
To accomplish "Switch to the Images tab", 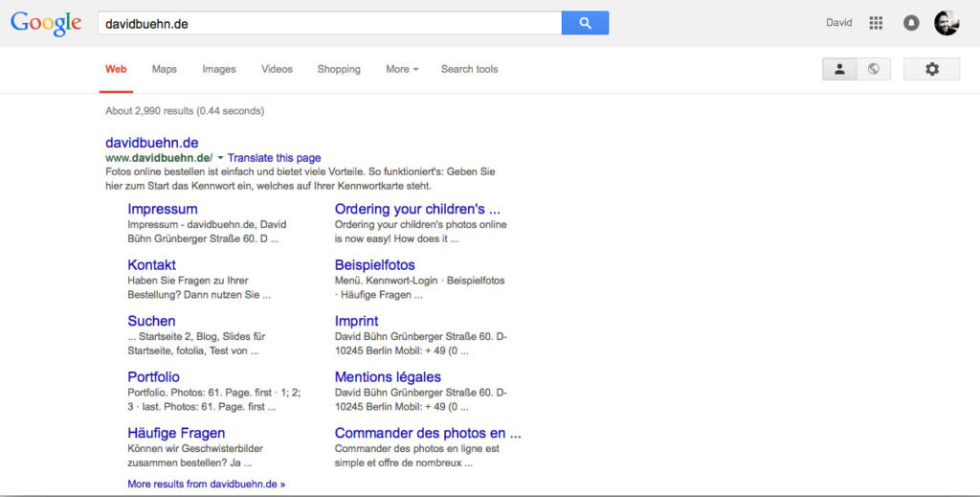I will pyautogui.click(x=219, y=69).
